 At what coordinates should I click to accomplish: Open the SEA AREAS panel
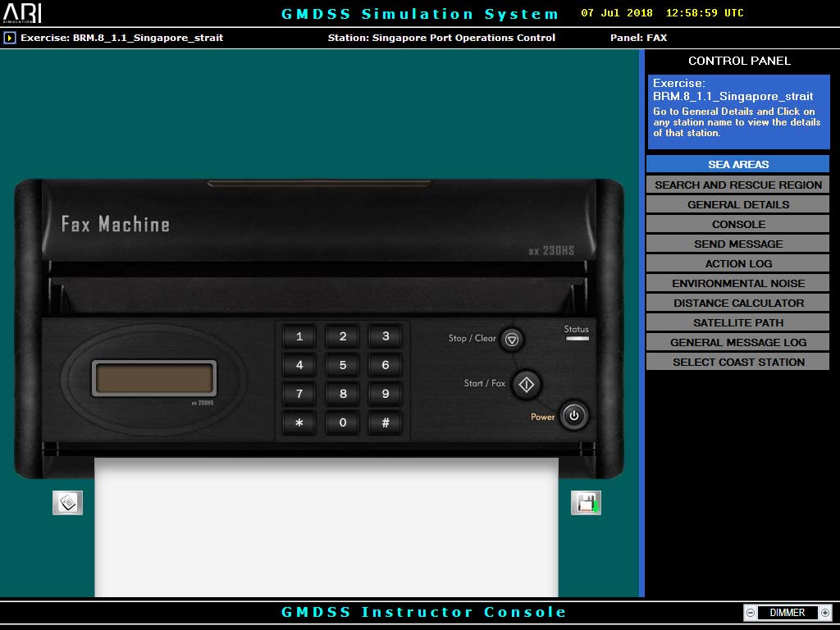point(737,164)
